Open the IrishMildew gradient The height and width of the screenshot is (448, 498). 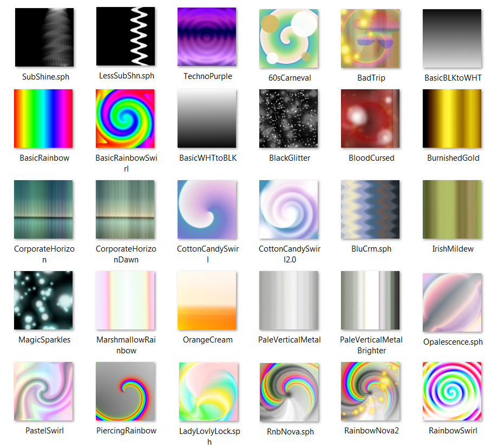coord(452,209)
